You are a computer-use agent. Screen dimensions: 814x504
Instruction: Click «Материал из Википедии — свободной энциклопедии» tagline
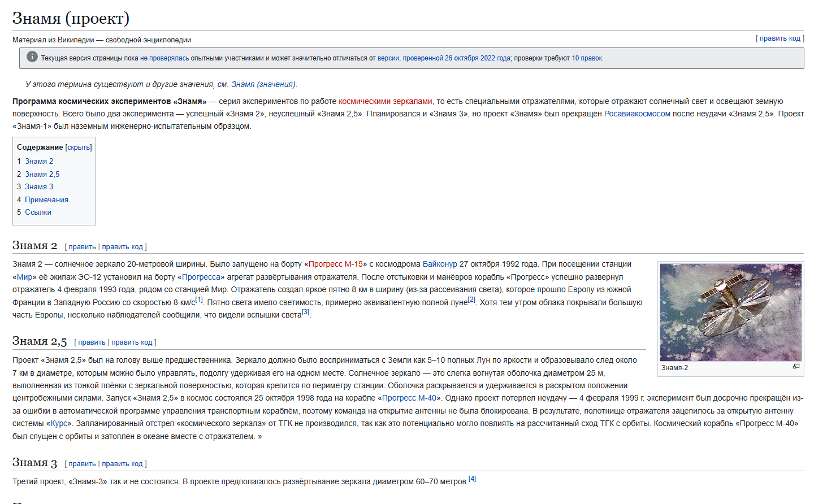[102, 40]
